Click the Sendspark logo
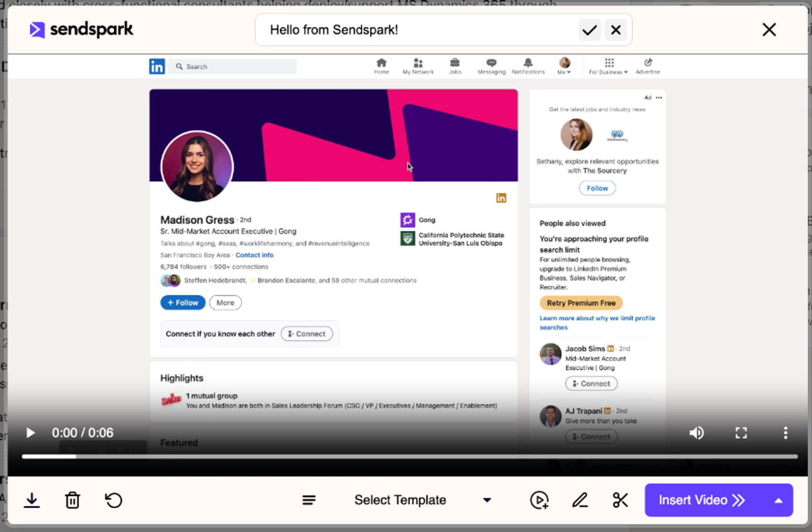Viewport: 812px width, 532px height. 81,29
